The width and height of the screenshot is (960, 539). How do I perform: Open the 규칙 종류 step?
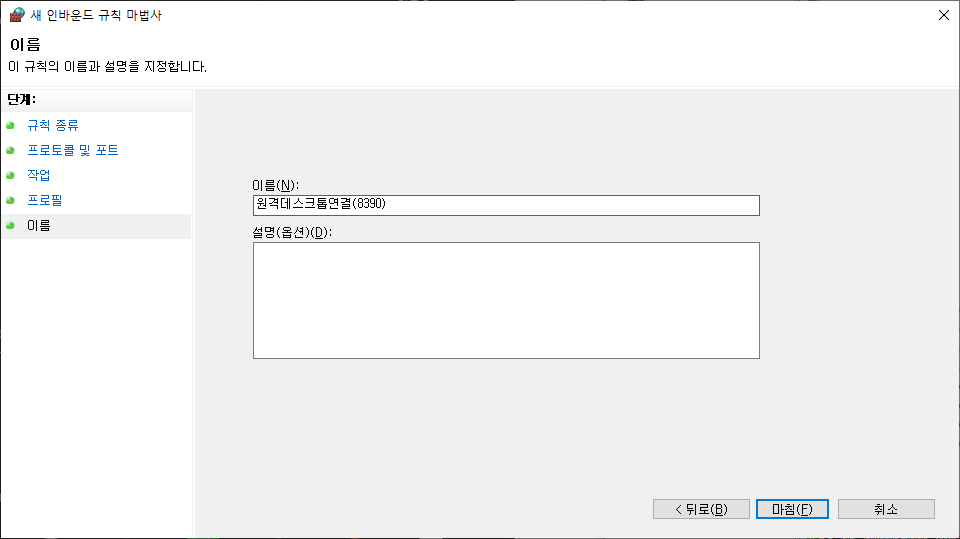(x=53, y=126)
